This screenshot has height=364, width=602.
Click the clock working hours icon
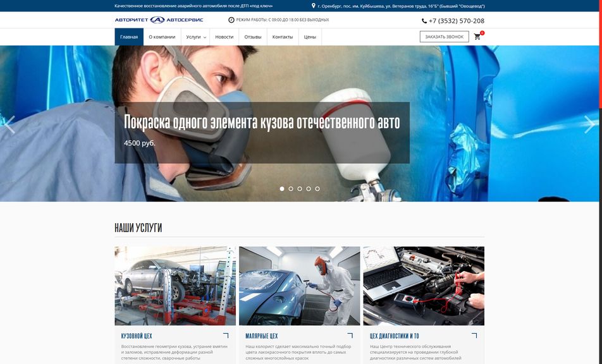point(231,20)
